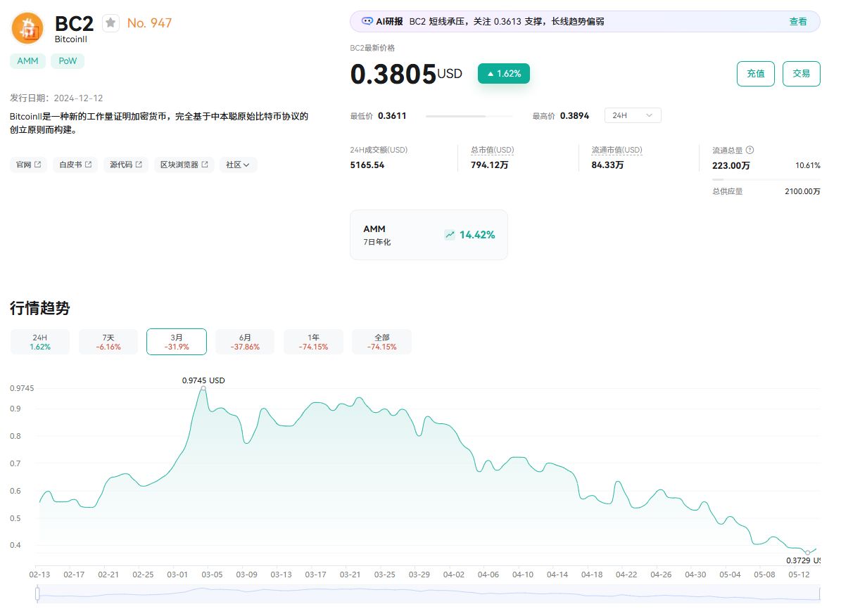
Task: Click the 24H成交额 value 5165.54
Action: (x=367, y=165)
